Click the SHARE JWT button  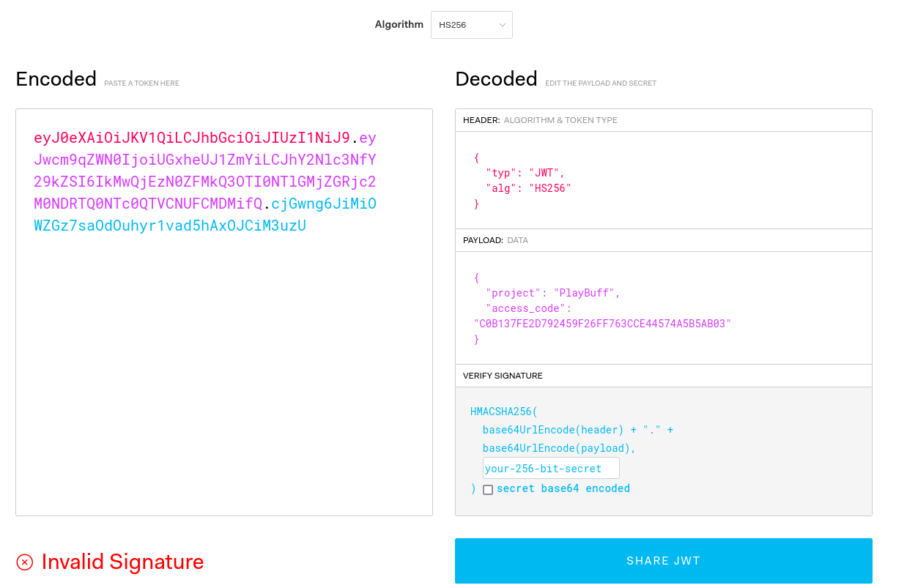coord(663,561)
